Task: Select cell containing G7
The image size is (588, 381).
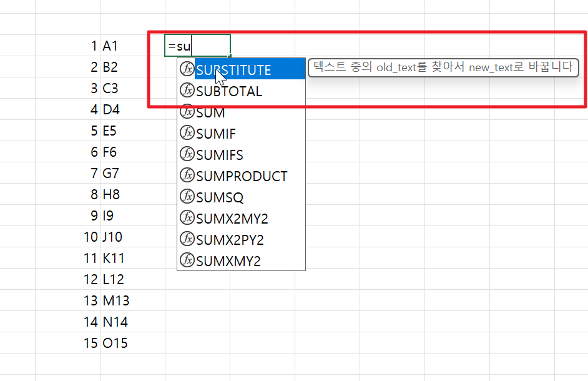Action: [133, 172]
